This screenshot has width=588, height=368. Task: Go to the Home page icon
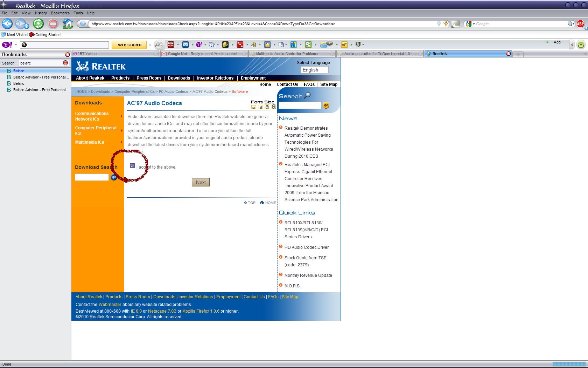tap(68, 23)
